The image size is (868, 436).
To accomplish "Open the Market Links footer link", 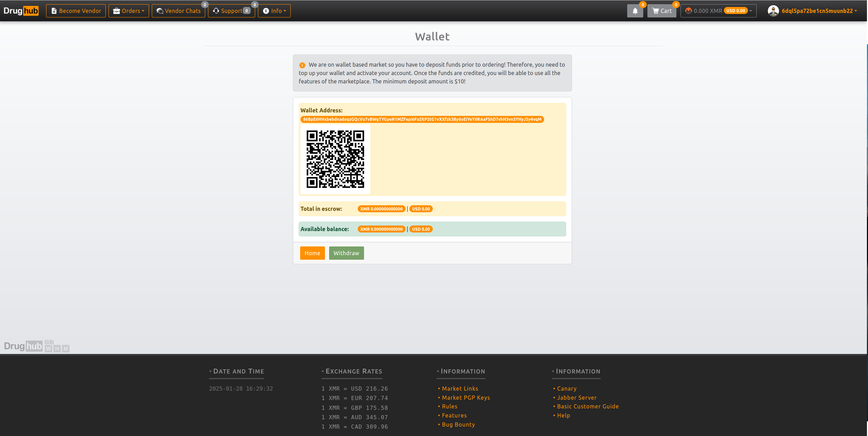I will (460, 389).
